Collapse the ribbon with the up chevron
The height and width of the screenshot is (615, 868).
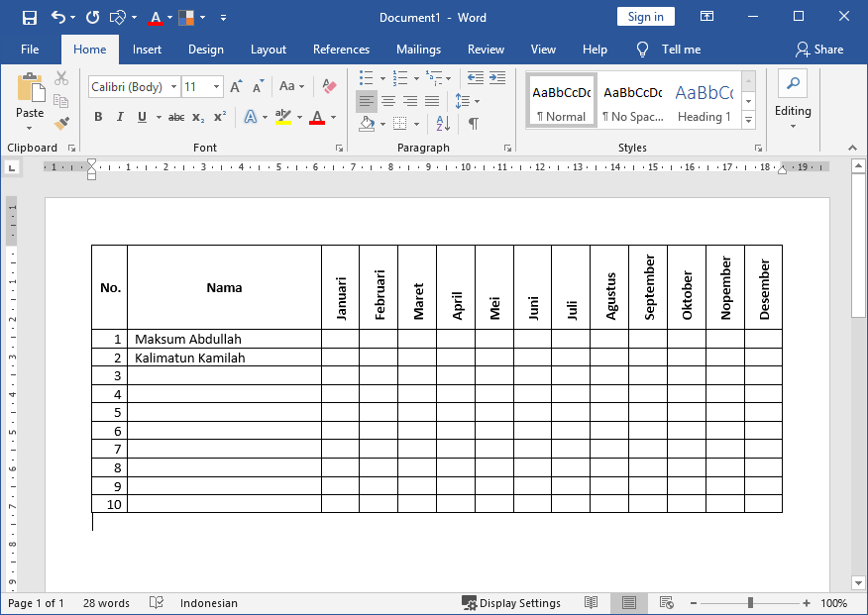[852, 148]
